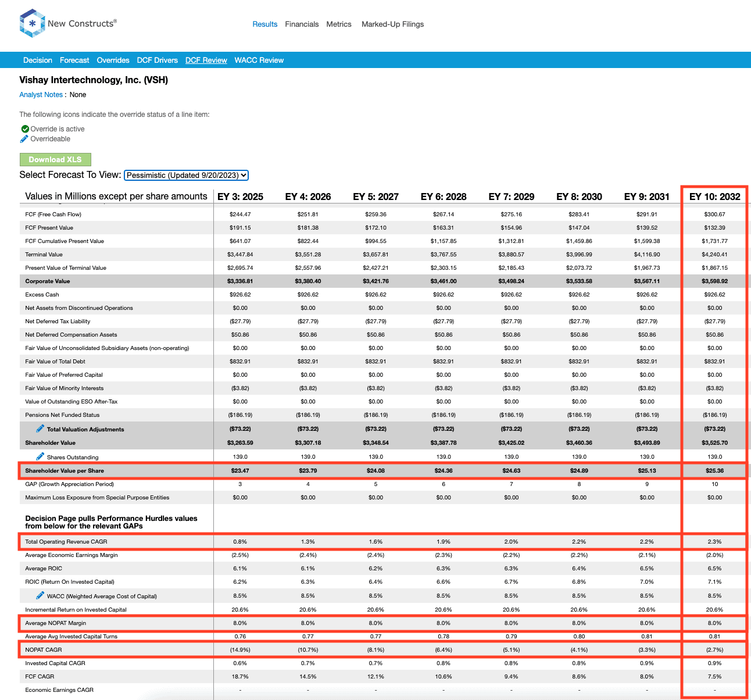Click the (14.9%) NOPAT CAGR cell
Image resolution: width=751 pixels, height=700 pixels.
tap(240, 650)
